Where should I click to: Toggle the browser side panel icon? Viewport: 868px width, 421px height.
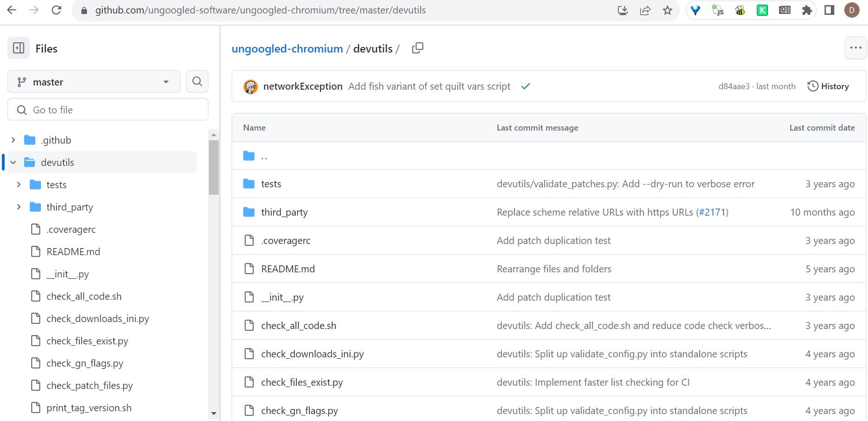point(829,10)
